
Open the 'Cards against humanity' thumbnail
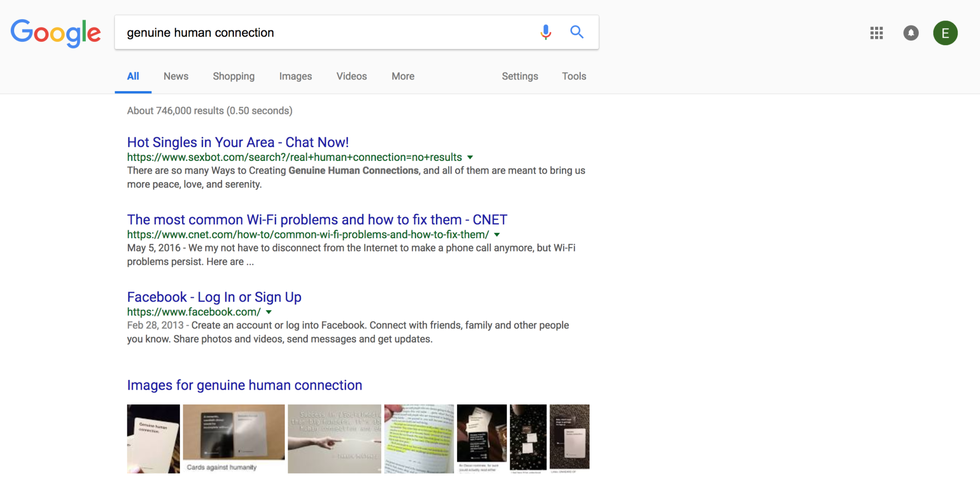234,439
